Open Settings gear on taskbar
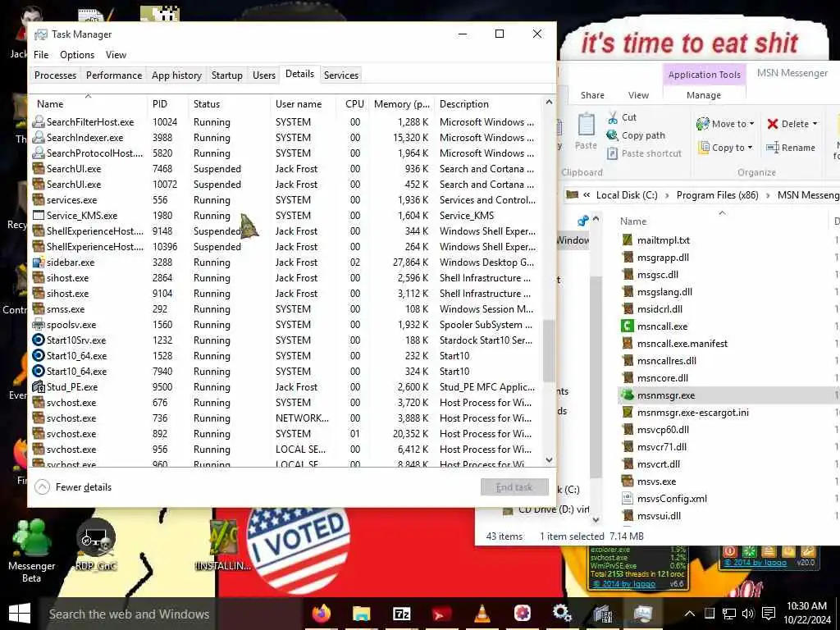Image resolution: width=840 pixels, height=630 pixels. 562,614
